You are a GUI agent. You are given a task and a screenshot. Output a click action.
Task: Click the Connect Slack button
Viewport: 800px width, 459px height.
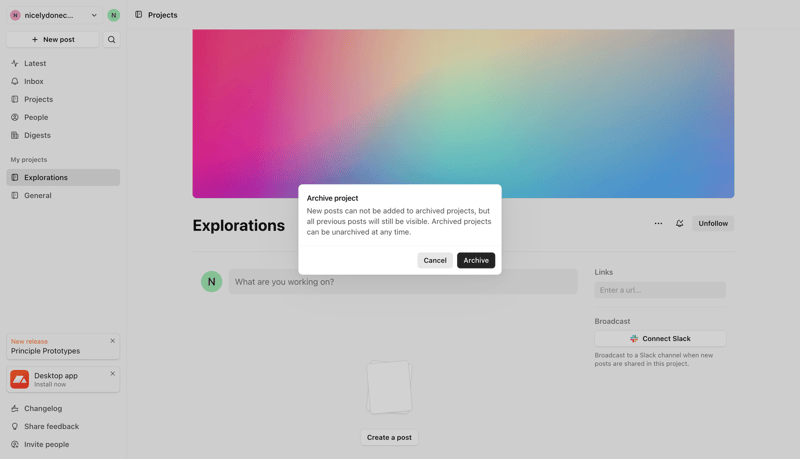point(660,339)
